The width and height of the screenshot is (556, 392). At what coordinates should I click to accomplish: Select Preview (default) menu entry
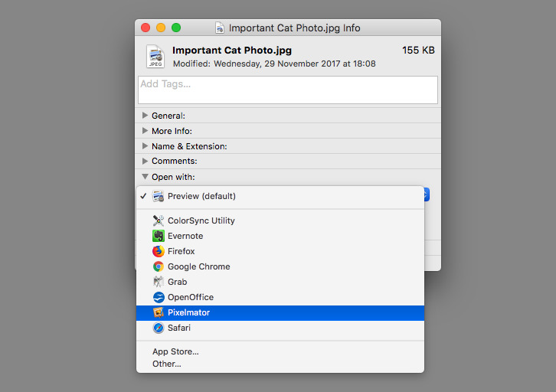(x=280, y=196)
